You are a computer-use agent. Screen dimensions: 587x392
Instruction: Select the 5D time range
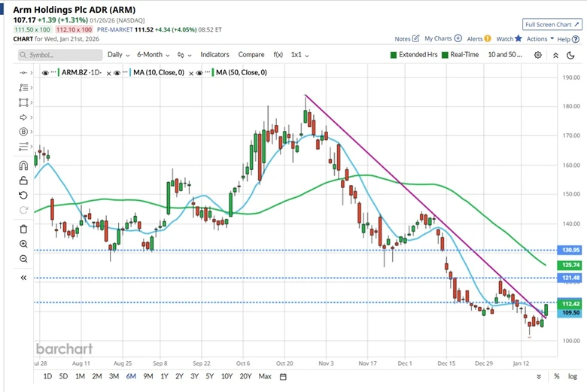point(63,376)
